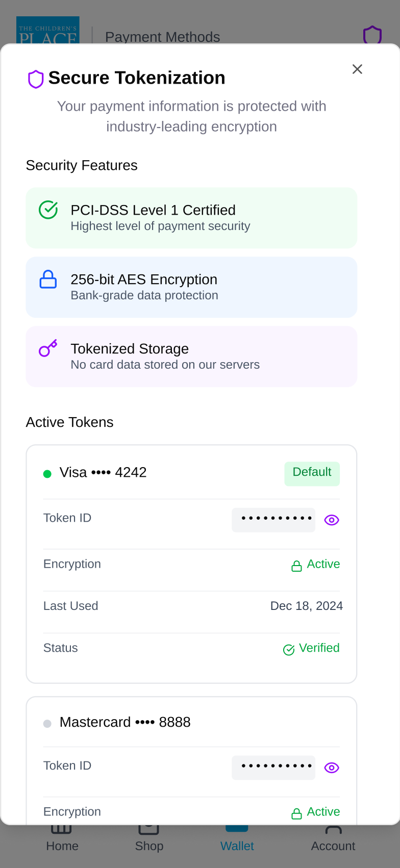Image resolution: width=400 pixels, height=868 pixels.
Task: Click the gray status dot next to Mastercard
Action: (x=47, y=724)
